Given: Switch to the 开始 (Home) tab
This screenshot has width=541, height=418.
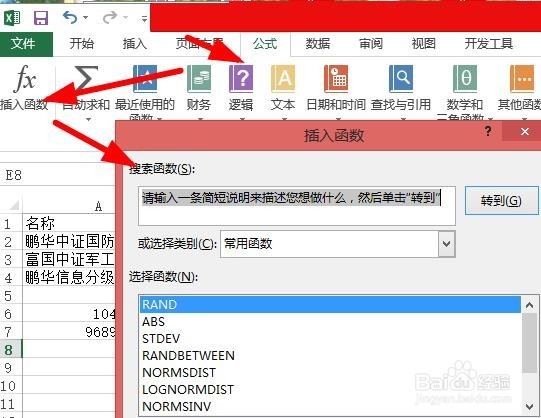Looking at the screenshot, I should [81, 44].
